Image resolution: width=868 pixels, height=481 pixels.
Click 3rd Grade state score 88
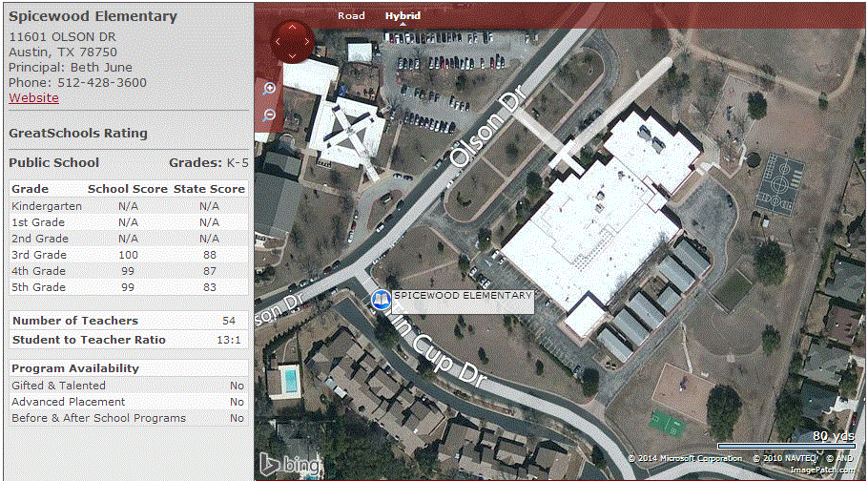(209, 255)
